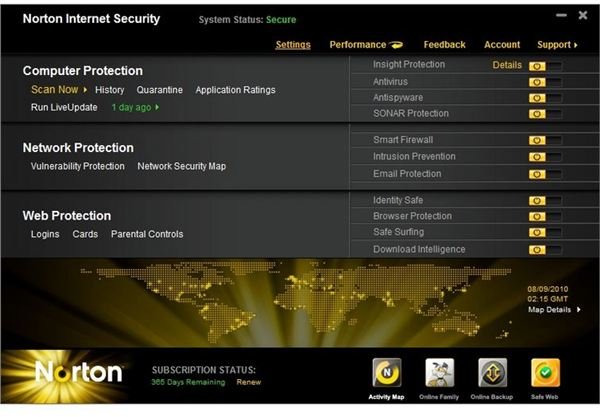Click Details next to Insight Protection
Viewport: 600px width, 417px height.
(507, 65)
